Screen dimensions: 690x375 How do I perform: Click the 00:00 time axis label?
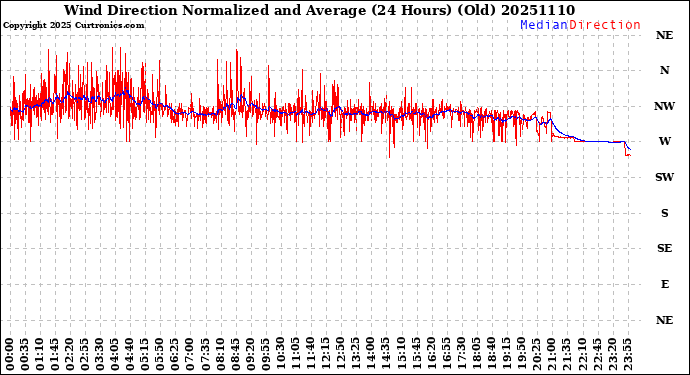[10, 354]
